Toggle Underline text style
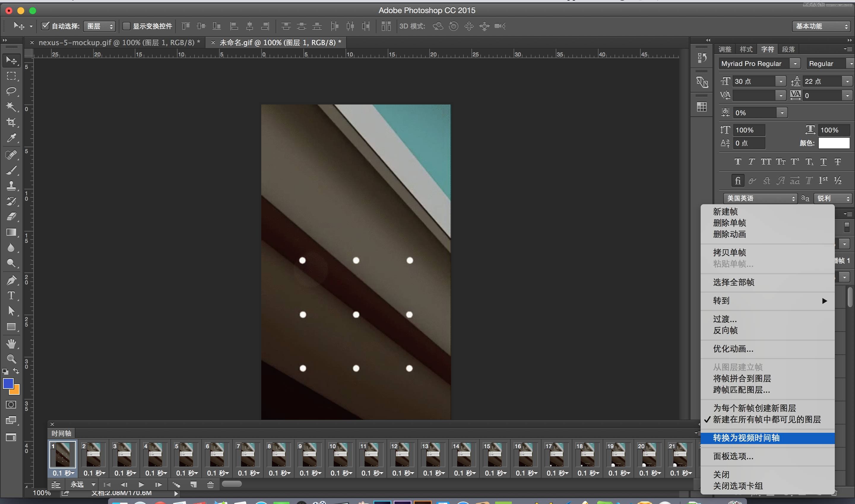Screen dimensions: 855x504 [824, 162]
